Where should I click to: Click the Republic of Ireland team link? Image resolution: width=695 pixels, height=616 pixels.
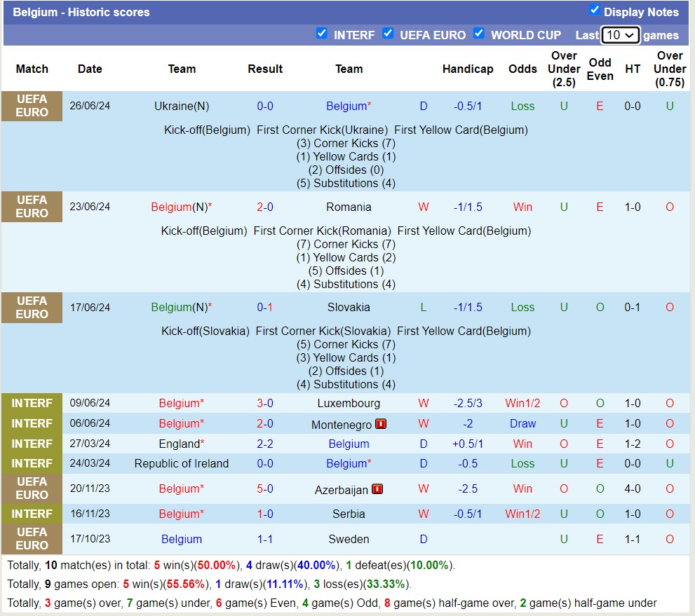pyautogui.click(x=181, y=464)
